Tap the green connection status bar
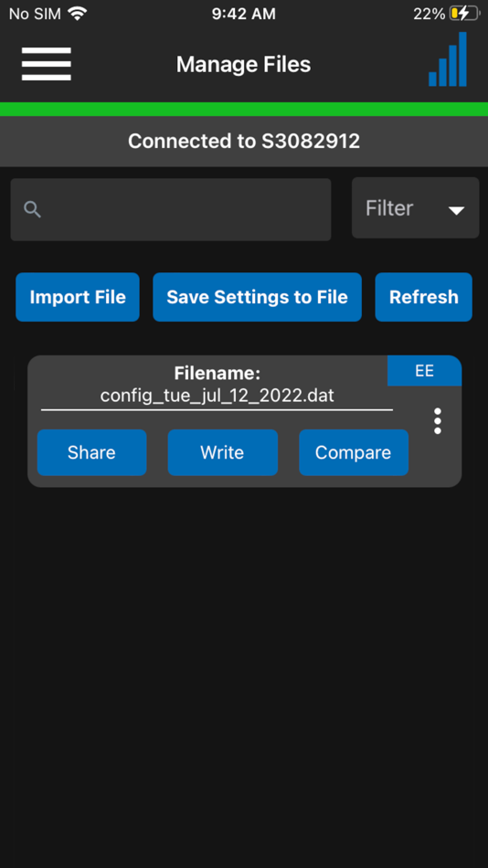 tap(244, 109)
